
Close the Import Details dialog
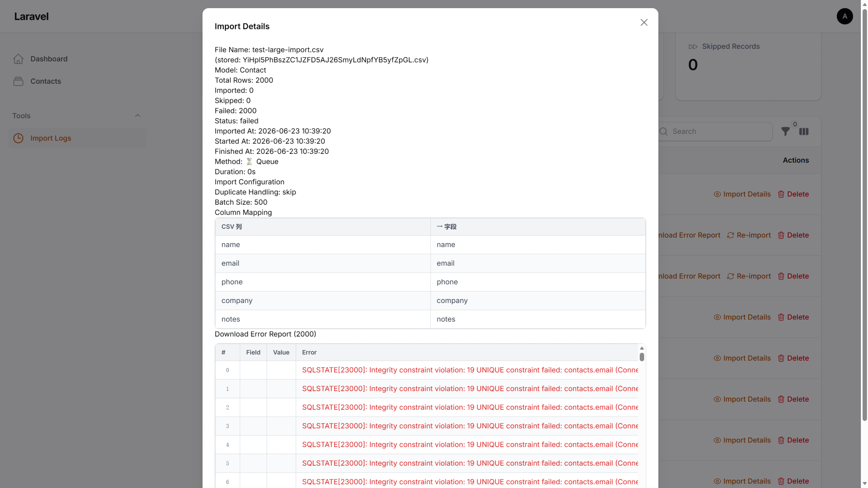pyautogui.click(x=644, y=22)
